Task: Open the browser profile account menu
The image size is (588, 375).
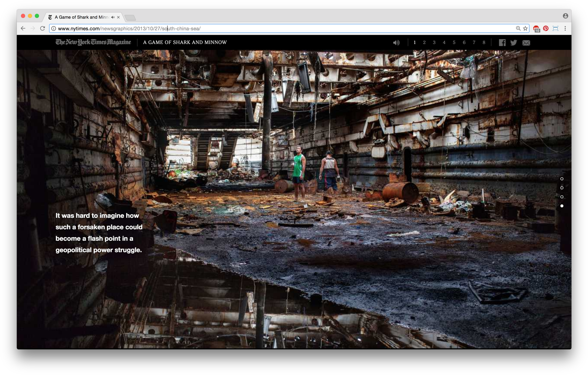Action: tap(565, 16)
